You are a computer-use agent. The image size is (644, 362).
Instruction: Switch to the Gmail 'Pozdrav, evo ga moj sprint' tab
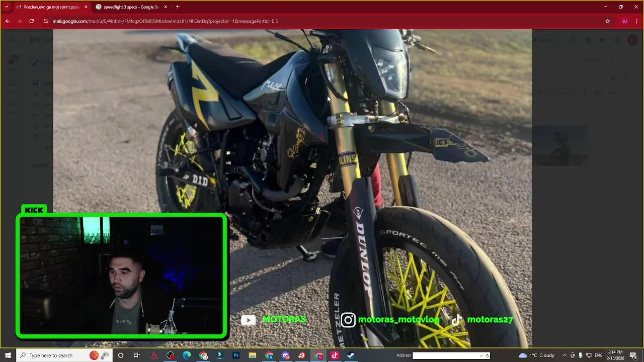pyautogui.click(x=51, y=7)
